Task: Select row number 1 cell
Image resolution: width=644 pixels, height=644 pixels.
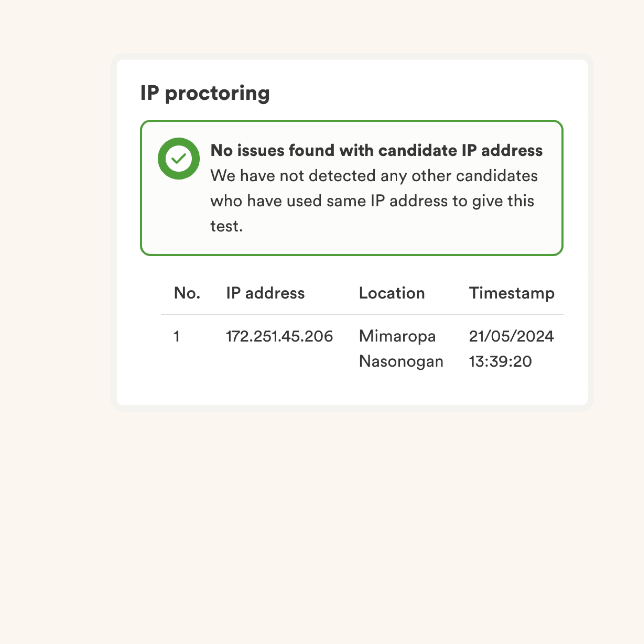Action: coord(177,336)
